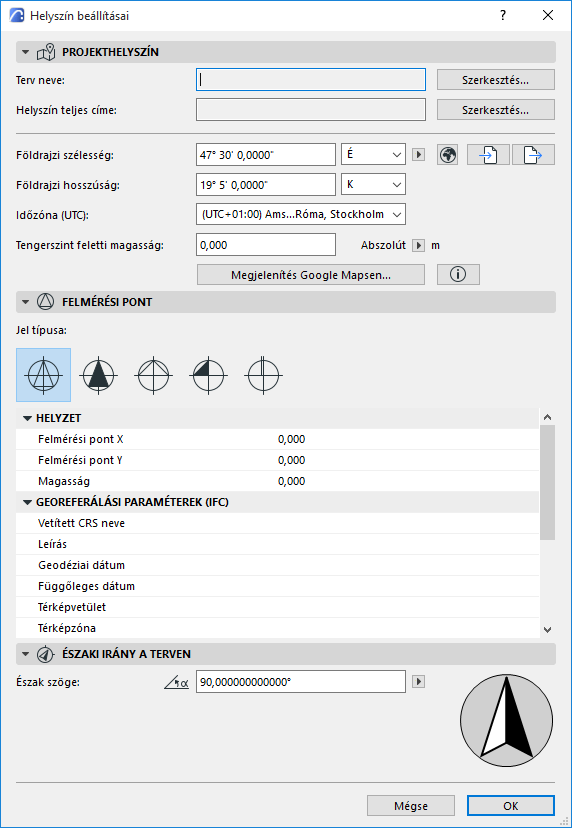The width and height of the screenshot is (572, 828).
Task: Open the dialog help question mark
Action: (503, 16)
